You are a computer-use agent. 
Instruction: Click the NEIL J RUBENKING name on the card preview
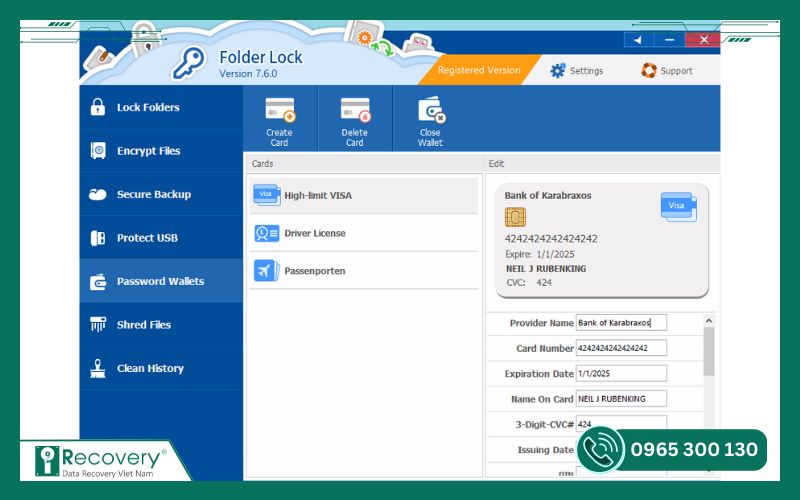tap(546, 268)
